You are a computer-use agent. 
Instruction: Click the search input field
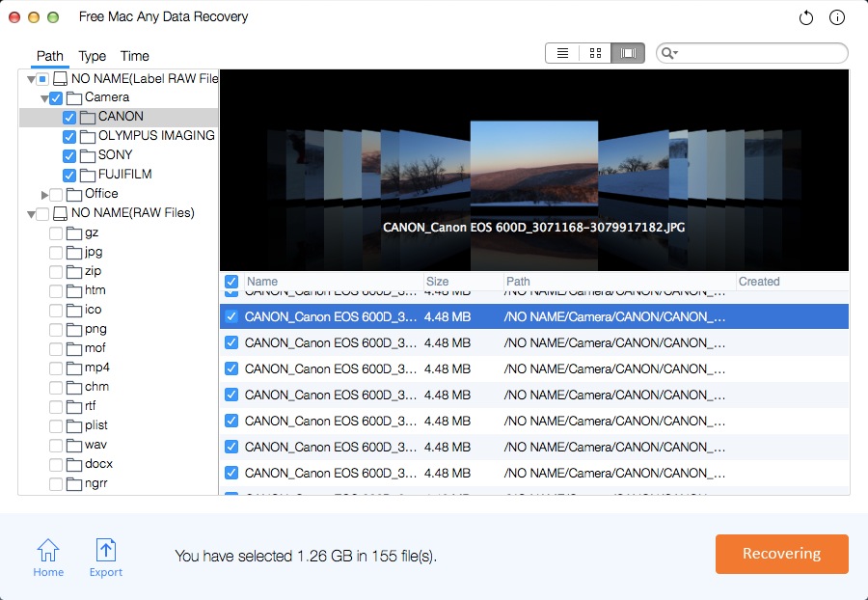tap(762, 53)
